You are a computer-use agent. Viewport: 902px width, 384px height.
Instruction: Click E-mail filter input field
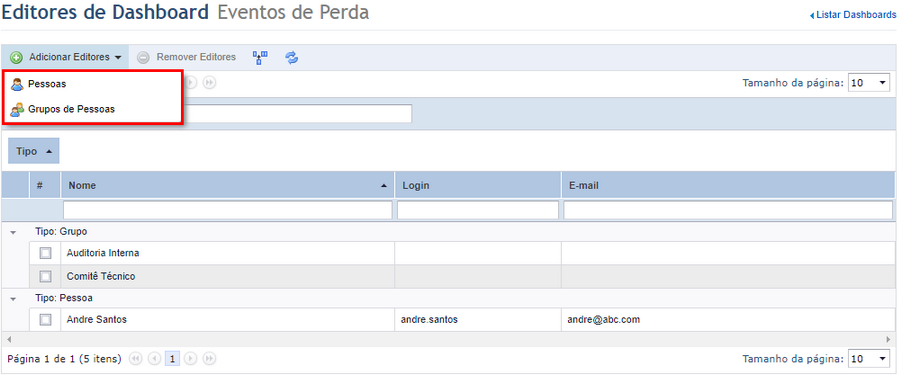pos(728,210)
